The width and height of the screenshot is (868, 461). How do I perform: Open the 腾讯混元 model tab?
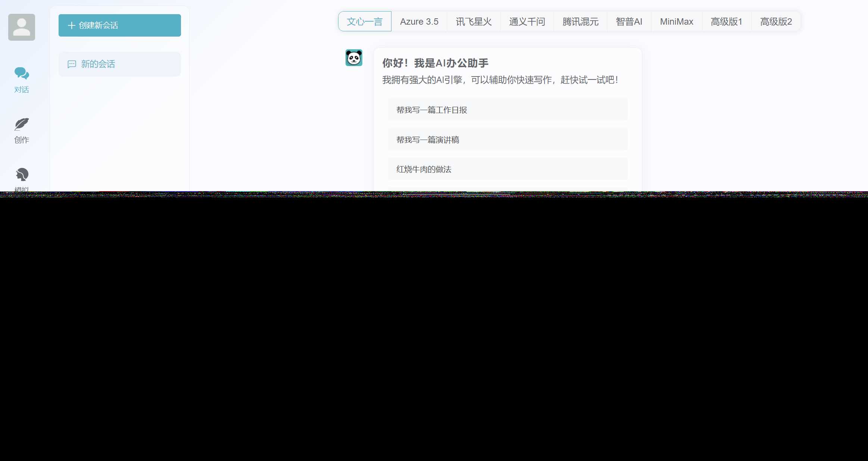(580, 21)
